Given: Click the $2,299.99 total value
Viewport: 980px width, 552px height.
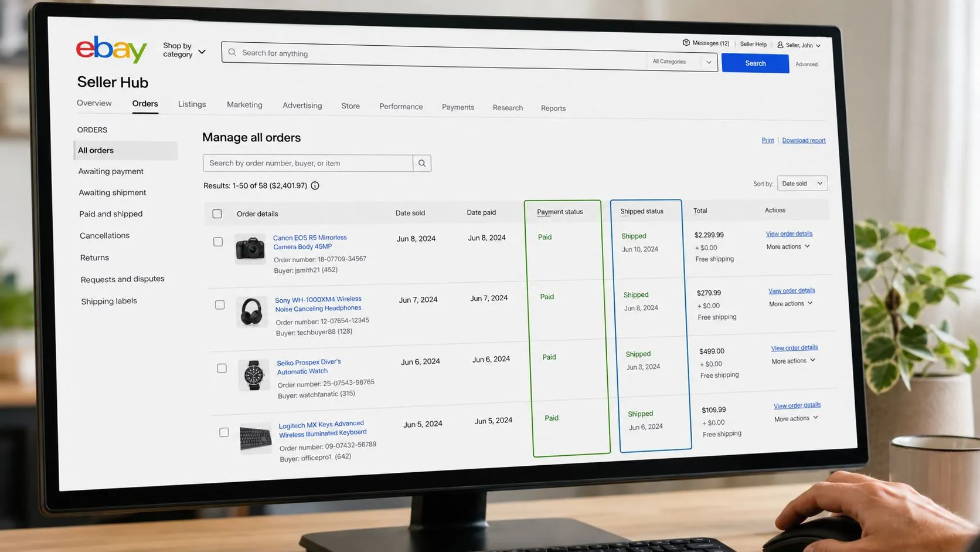Looking at the screenshot, I should point(709,235).
